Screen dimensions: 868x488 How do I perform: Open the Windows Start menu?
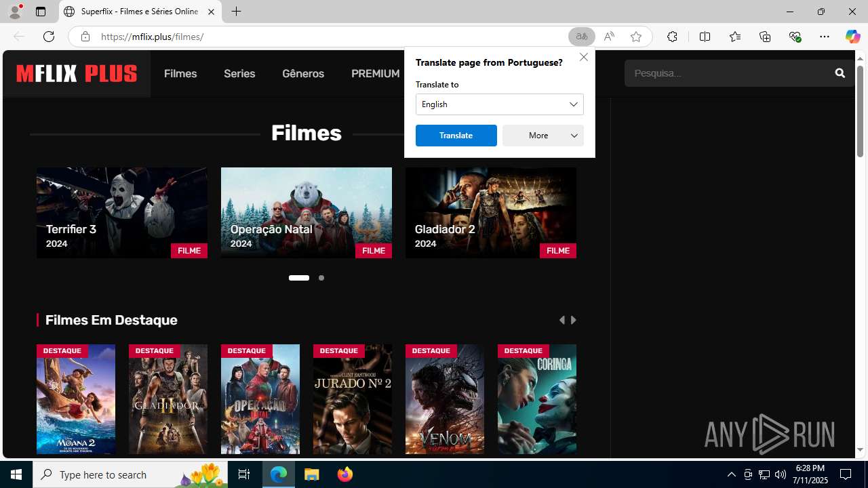point(16,474)
